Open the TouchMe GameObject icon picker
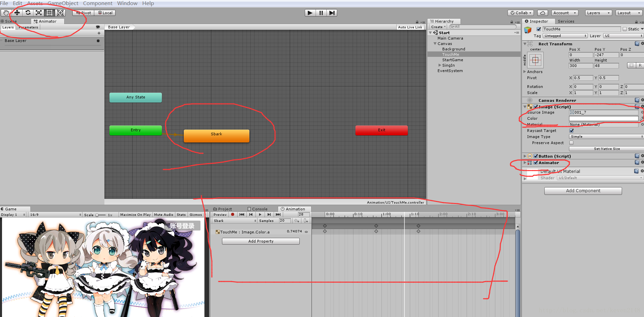Screen dimensions: 644x317 pyautogui.click(x=528, y=30)
